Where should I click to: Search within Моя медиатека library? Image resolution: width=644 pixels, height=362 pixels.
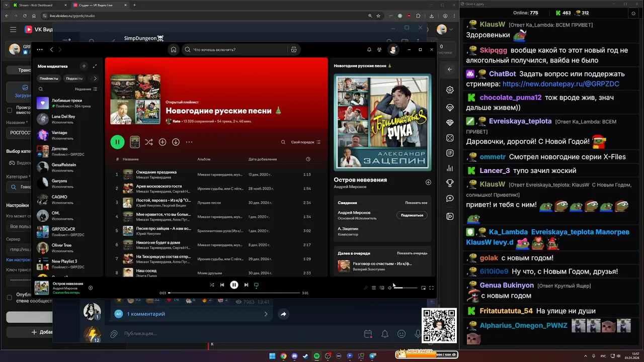pyautogui.click(x=41, y=89)
